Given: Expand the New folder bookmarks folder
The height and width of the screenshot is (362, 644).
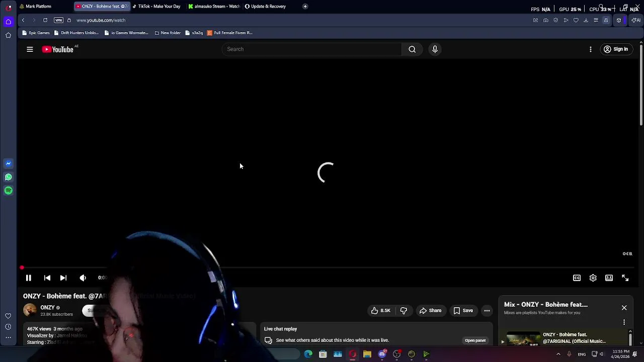Looking at the screenshot, I should click(x=168, y=33).
